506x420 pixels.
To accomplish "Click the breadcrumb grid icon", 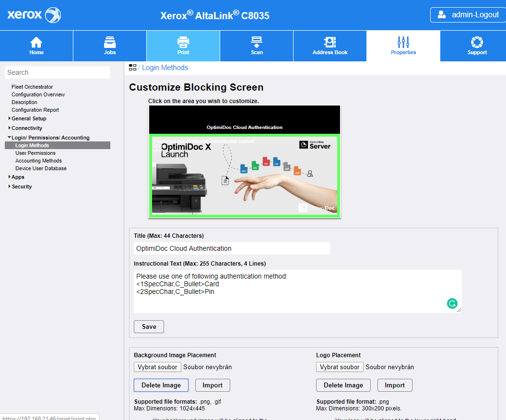I will (x=132, y=68).
